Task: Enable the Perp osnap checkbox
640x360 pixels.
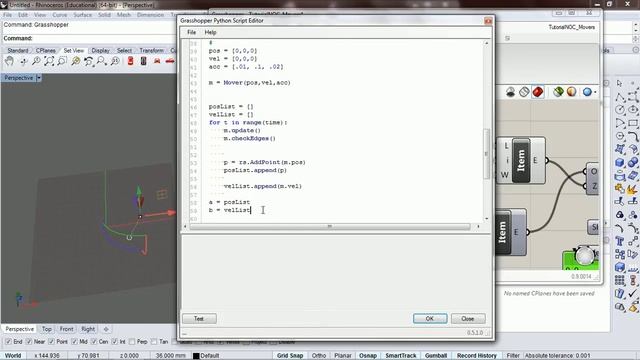Action: [132, 341]
